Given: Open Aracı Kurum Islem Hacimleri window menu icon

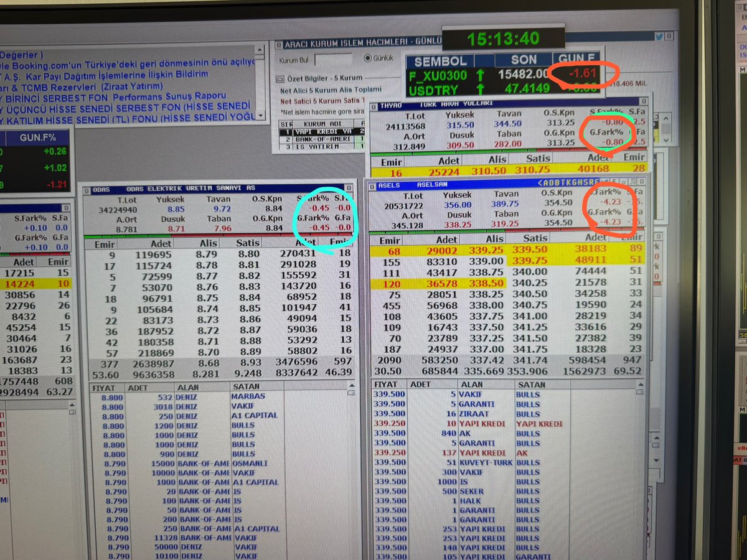Looking at the screenshot, I should point(278,45).
